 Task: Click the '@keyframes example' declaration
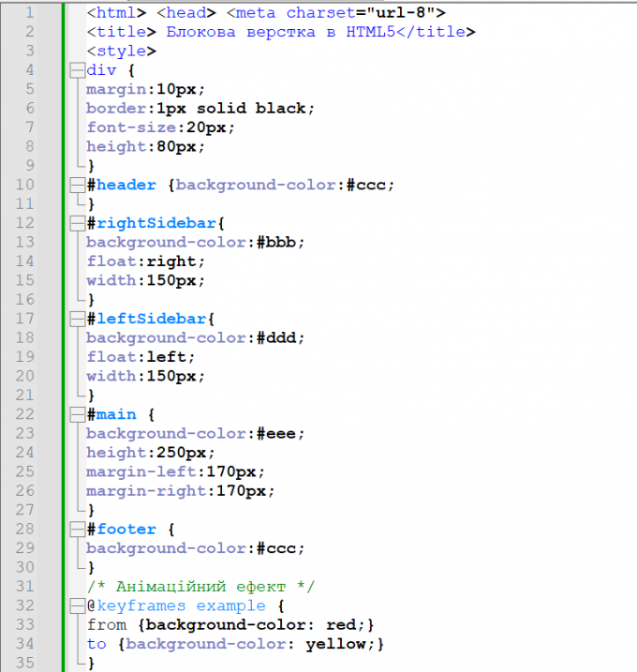point(176,605)
